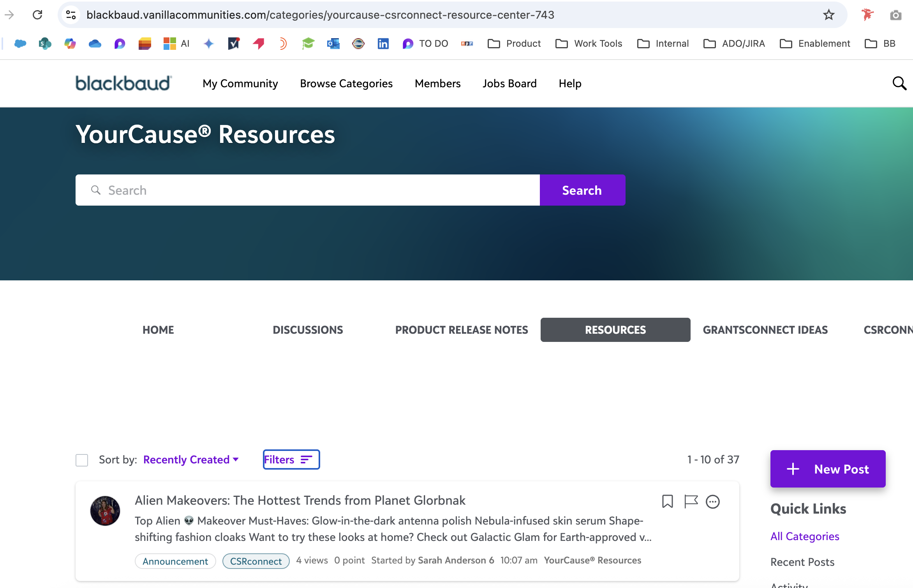Flag the Alien Makeovers post
This screenshot has width=913, height=588.
691,502
